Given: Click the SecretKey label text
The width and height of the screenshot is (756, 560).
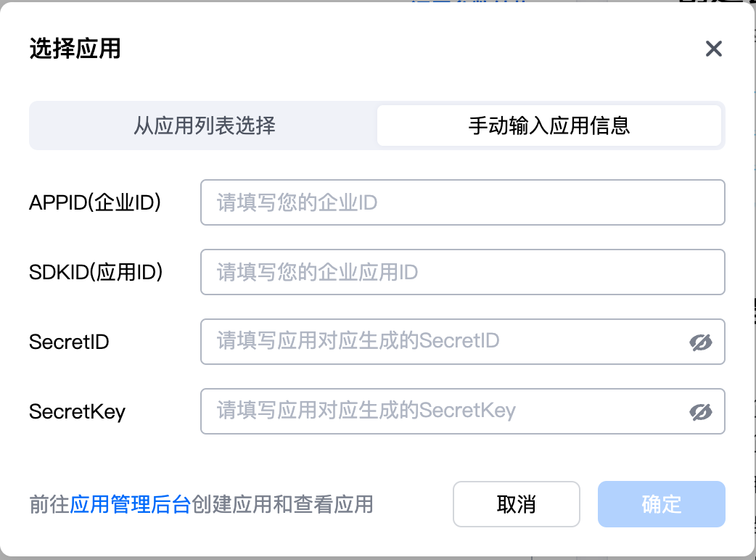Looking at the screenshot, I should (x=77, y=412).
